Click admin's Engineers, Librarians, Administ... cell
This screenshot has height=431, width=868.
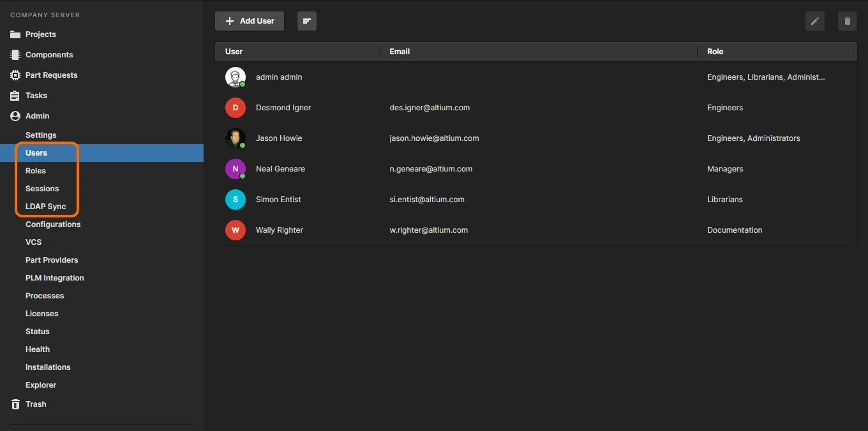(x=766, y=77)
